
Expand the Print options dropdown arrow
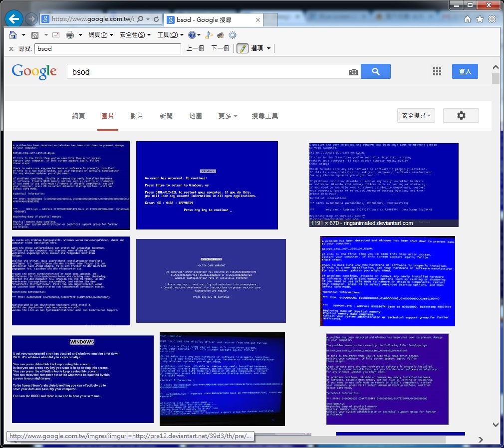80,35
